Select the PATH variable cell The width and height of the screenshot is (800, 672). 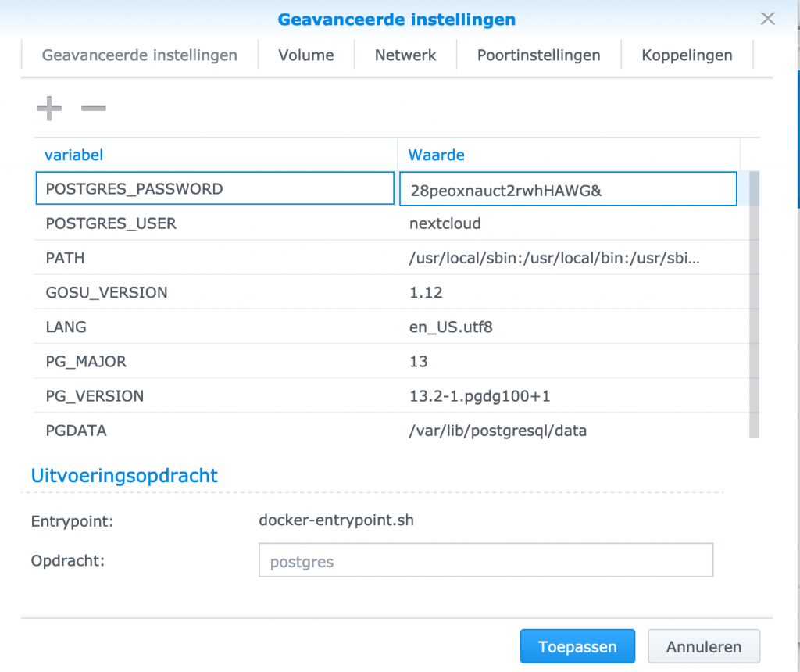(x=216, y=258)
